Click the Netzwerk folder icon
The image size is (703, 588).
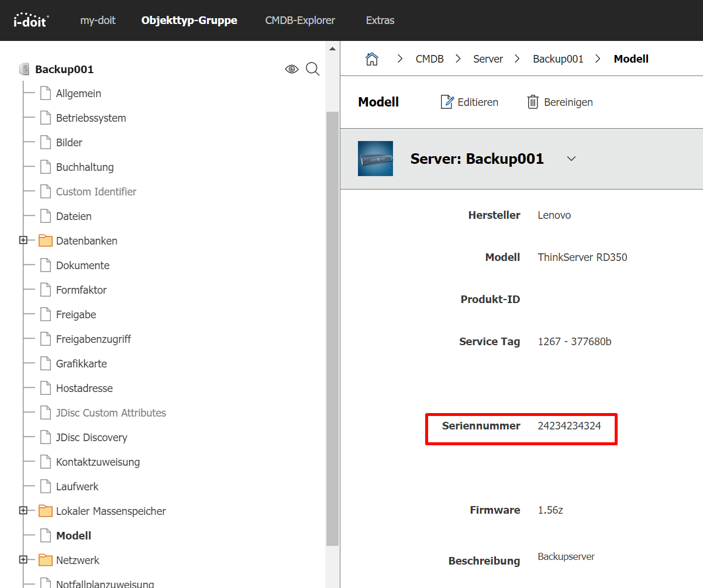point(46,561)
